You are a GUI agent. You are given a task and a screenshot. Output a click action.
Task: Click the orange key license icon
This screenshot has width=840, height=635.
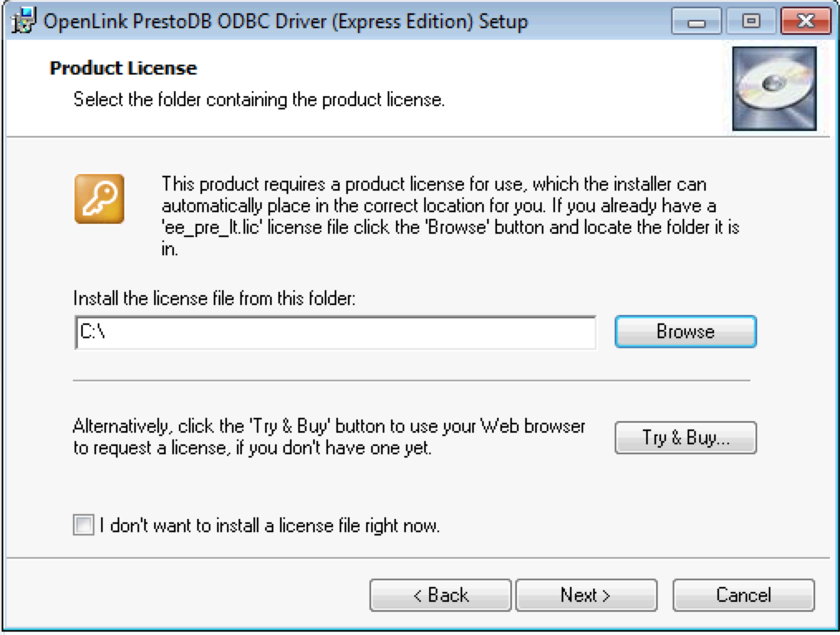tap(99, 199)
